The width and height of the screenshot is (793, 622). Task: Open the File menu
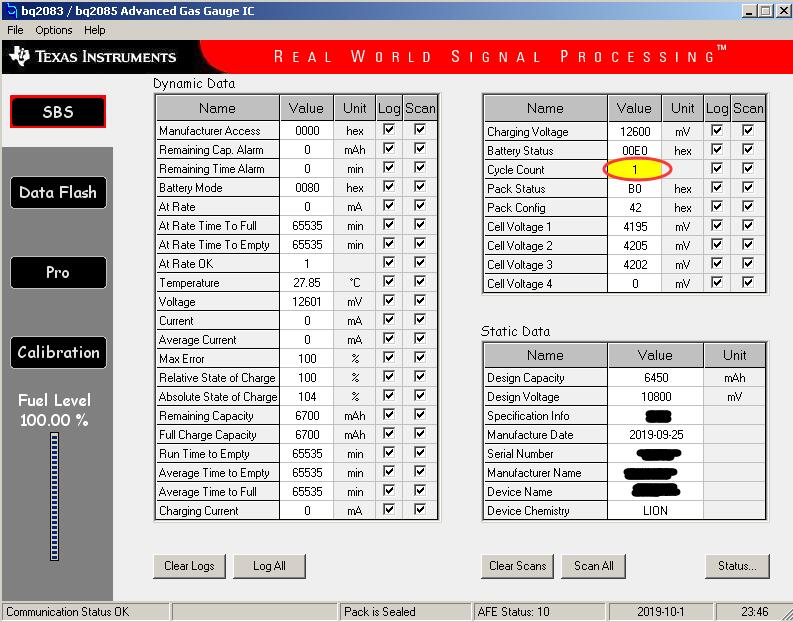(x=15, y=30)
